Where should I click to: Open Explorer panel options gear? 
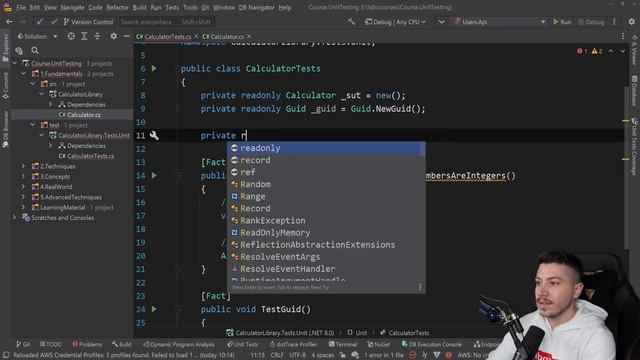coord(113,36)
